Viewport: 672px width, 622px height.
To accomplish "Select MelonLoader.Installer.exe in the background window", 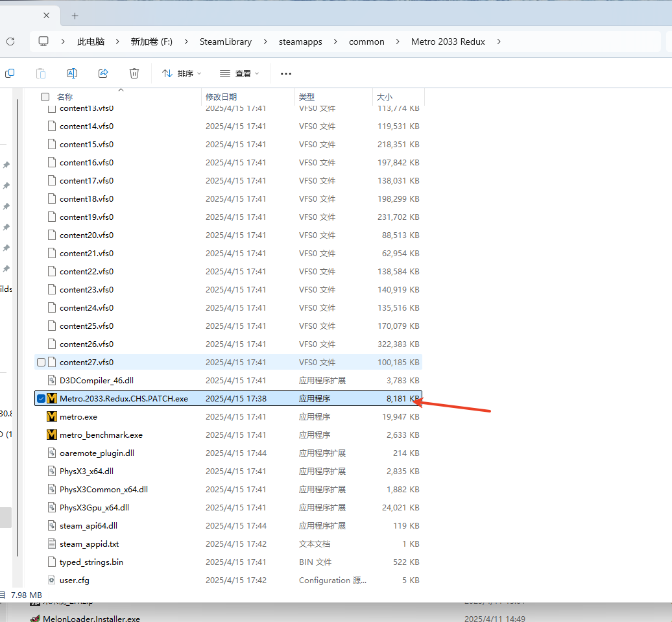I will 91,619.
